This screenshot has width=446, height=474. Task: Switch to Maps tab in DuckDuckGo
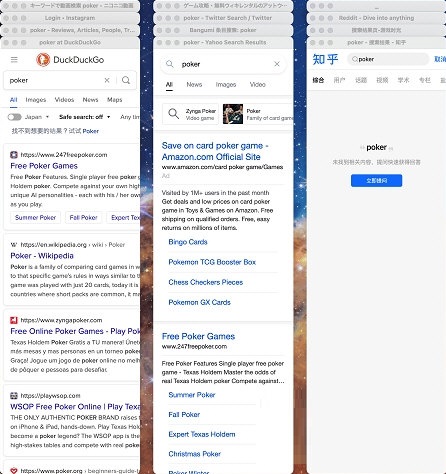point(115,100)
